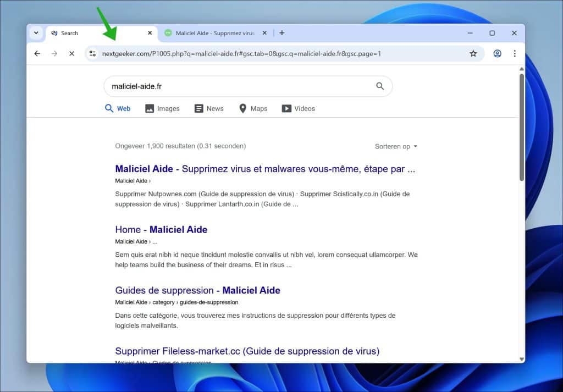Open the Chrome profile menu
This screenshot has width=563, height=392.
point(497,53)
